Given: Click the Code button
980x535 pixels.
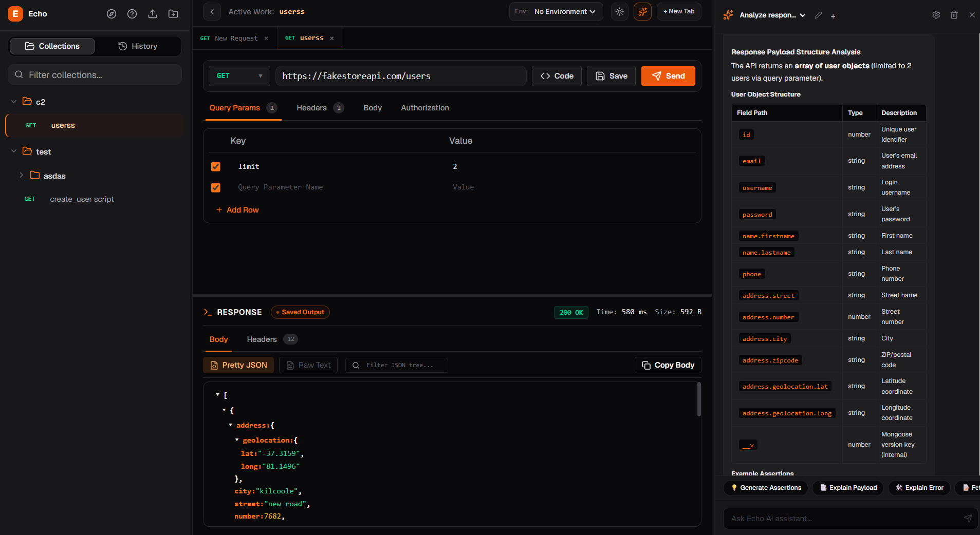Looking at the screenshot, I should coord(557,76).
